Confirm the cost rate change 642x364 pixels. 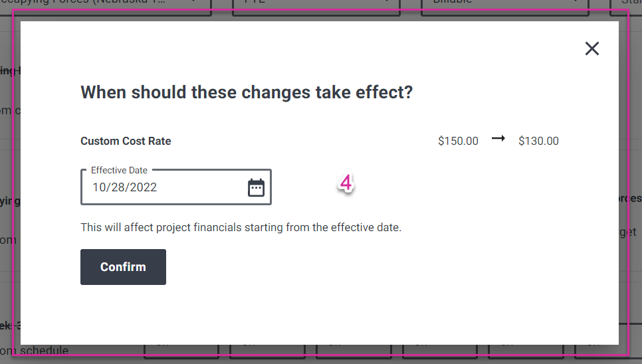pyautogui.click(x=123, y=267)
